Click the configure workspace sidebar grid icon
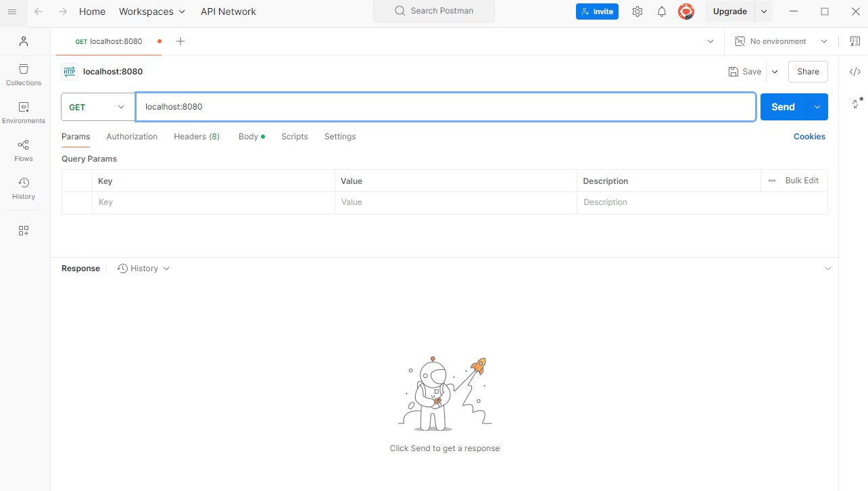Image resolution: width=868 pixels, height=491 pixels. (x=24, y=231)
